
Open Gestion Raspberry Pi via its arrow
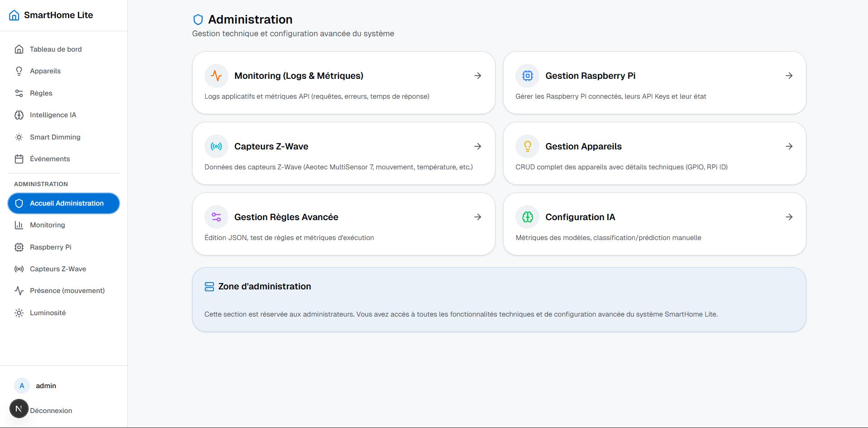pos(789,76)
